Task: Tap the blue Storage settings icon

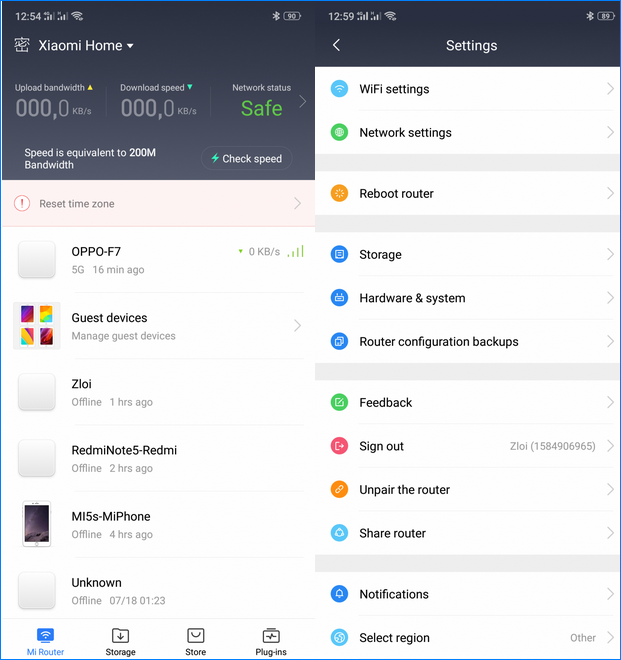Action: [339, 254]
